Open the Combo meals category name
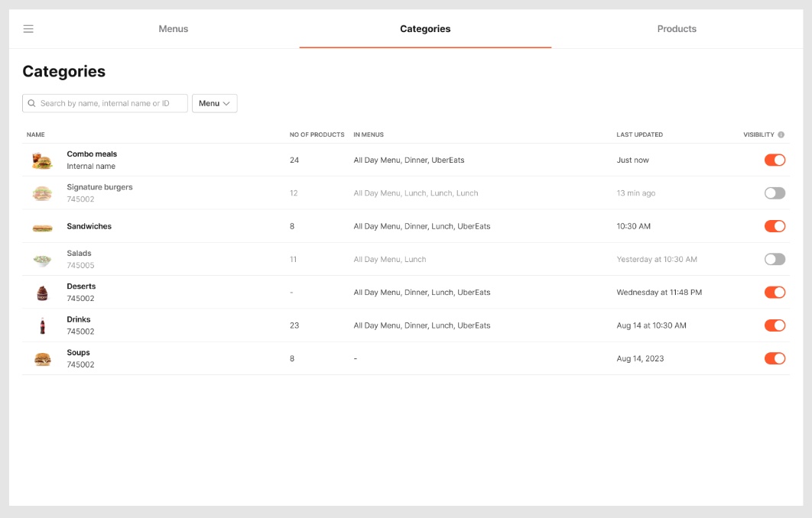Image resolution: width=812 pixels, height=518 pixels. 92,154
